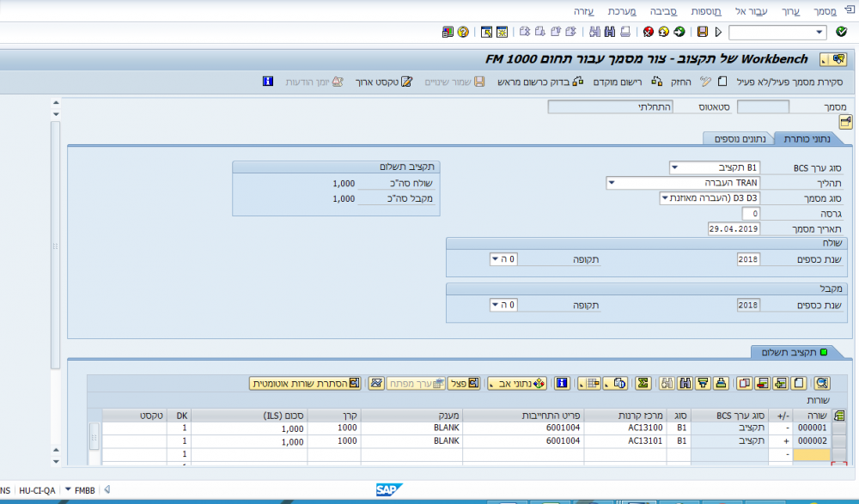Click the blue Info icon in lines toolbar
This screenshot has width=859, height=504.
[562, 383]
